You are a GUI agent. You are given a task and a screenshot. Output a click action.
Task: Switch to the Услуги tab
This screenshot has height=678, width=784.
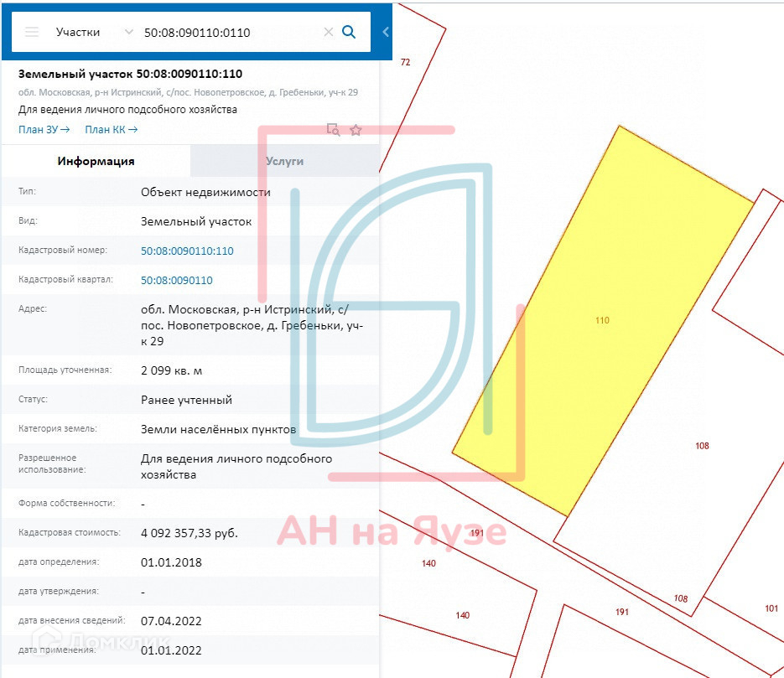click(x=284, y=161)
